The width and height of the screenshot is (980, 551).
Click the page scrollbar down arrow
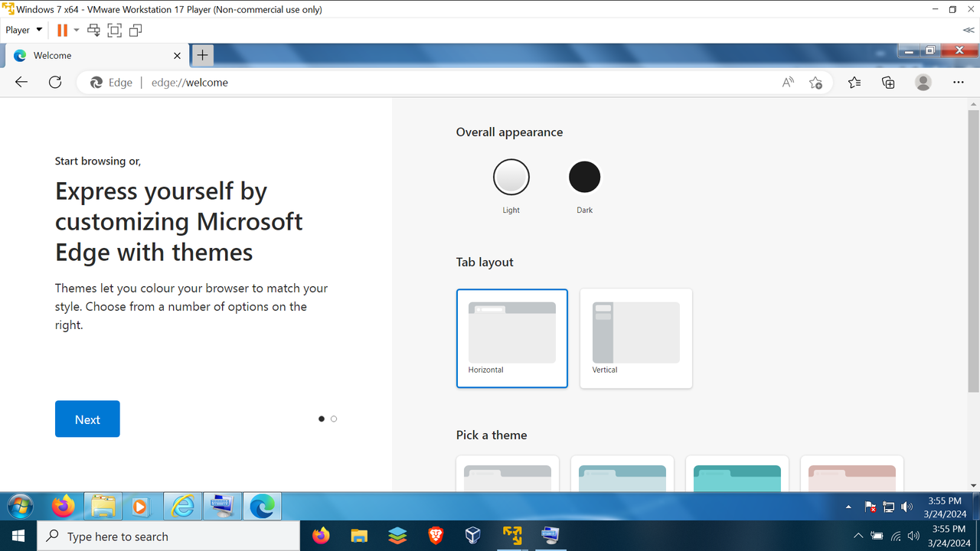(973, 485)
